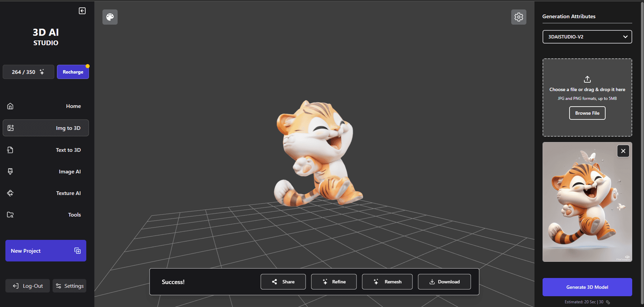644x307 pixels.
Task: Open the Image AI tool
Action: point(45,171)
